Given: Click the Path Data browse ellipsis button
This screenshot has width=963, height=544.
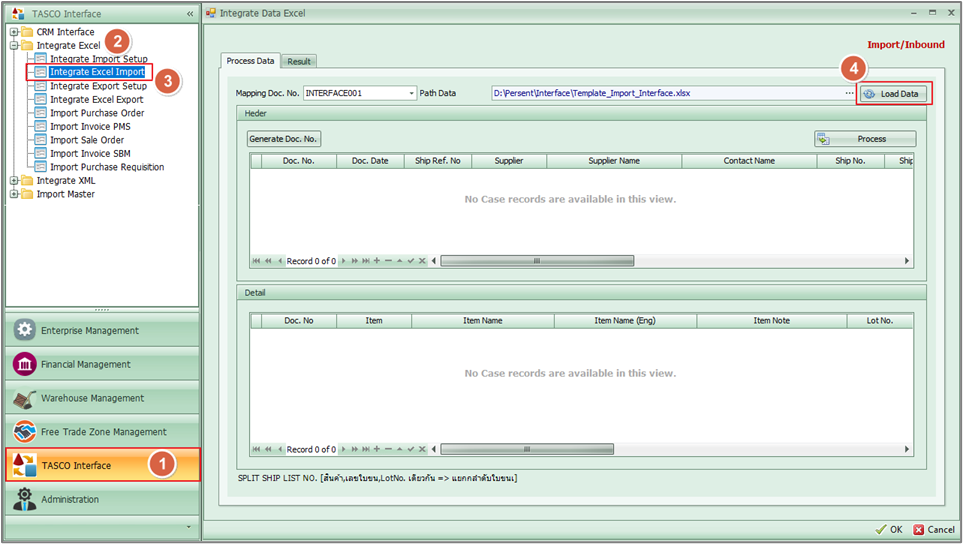Looking at the screenshot, I should coord(849,93).
